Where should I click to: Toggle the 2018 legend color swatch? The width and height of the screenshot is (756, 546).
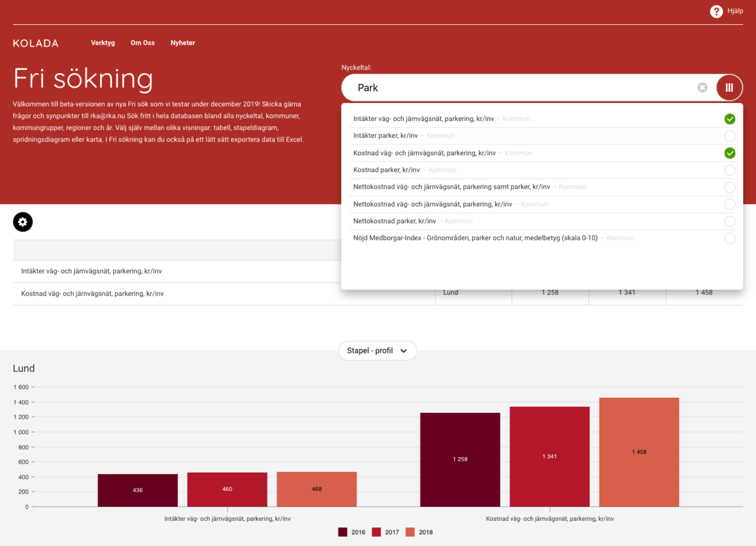(410, 532)
